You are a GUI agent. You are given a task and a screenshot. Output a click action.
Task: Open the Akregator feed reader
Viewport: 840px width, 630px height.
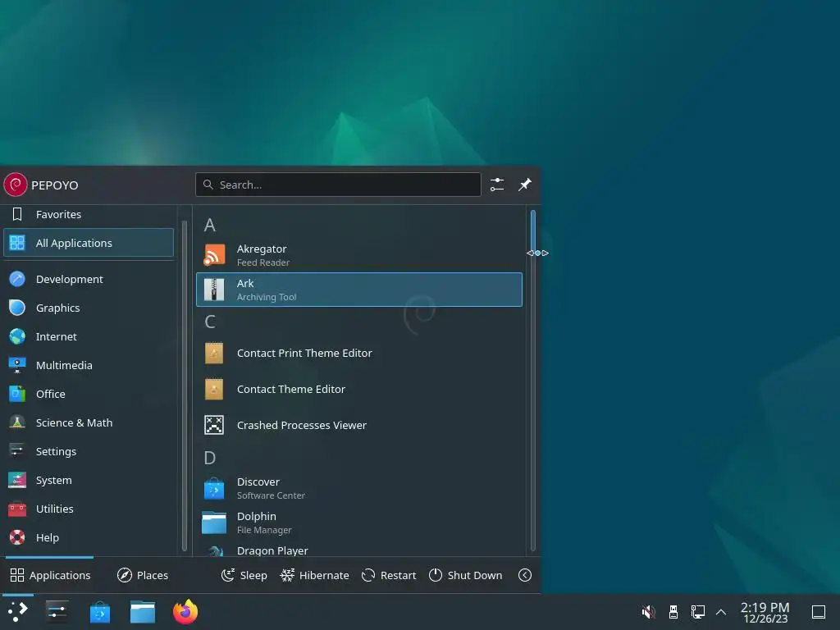pos(359,255)
